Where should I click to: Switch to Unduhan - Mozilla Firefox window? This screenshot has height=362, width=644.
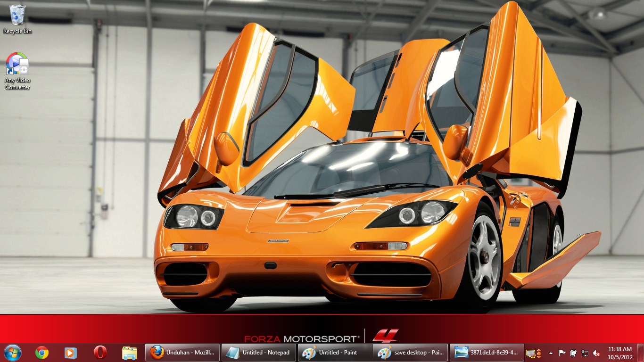[x=182, y=353]
